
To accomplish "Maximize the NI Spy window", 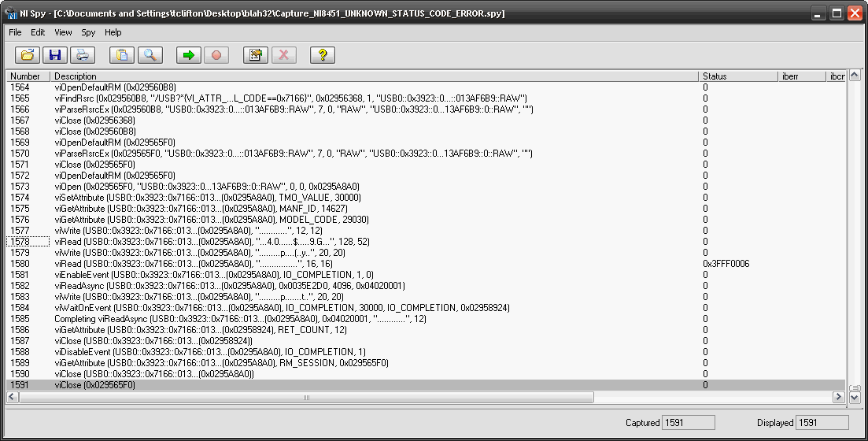I will coord(837,13).
